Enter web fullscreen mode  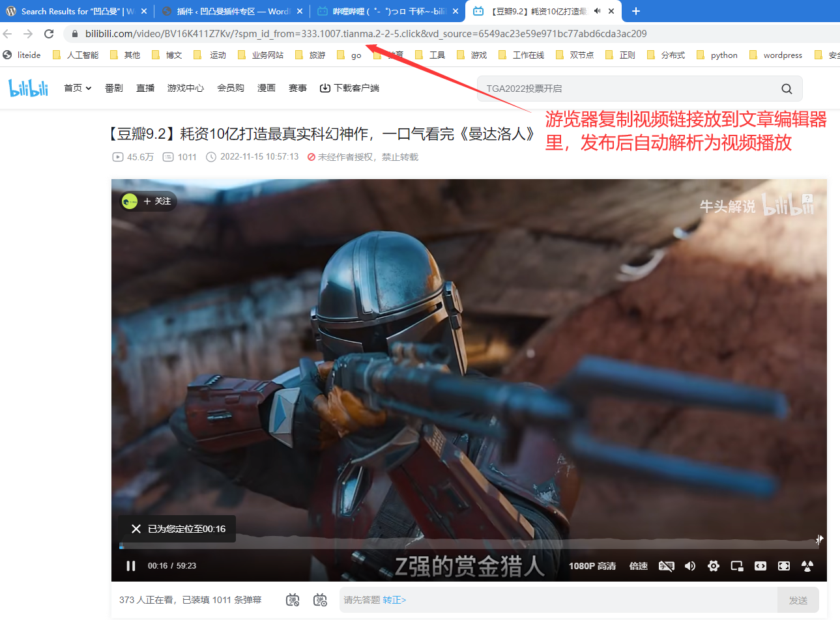point(784,566)
